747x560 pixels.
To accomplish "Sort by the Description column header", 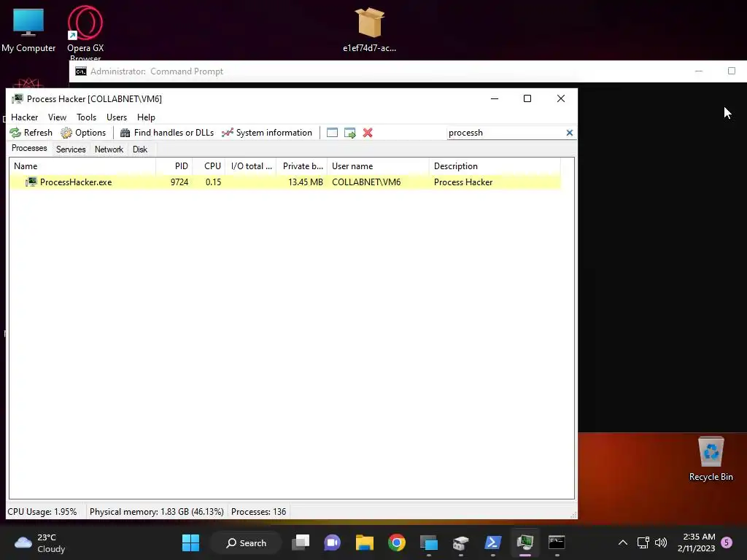I will [495, 166].
